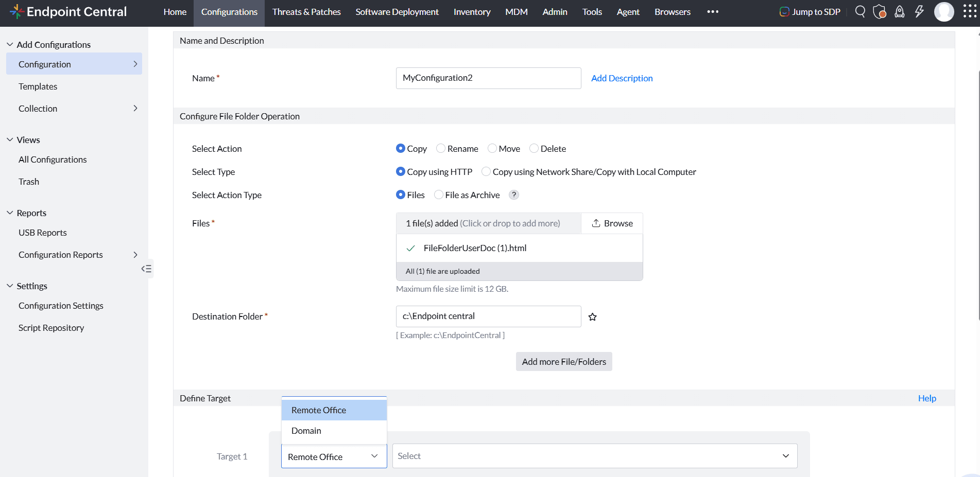Choose Copy using Network Share option

(486, 171)
